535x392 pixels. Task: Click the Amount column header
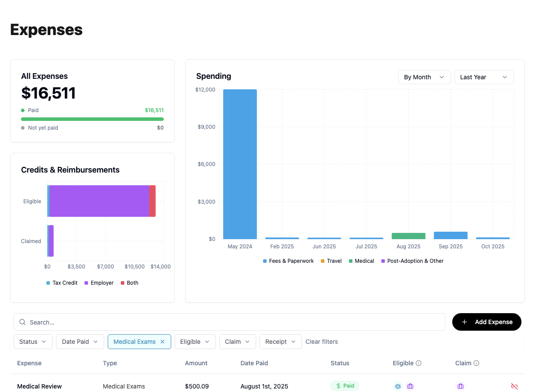[196, 363]
